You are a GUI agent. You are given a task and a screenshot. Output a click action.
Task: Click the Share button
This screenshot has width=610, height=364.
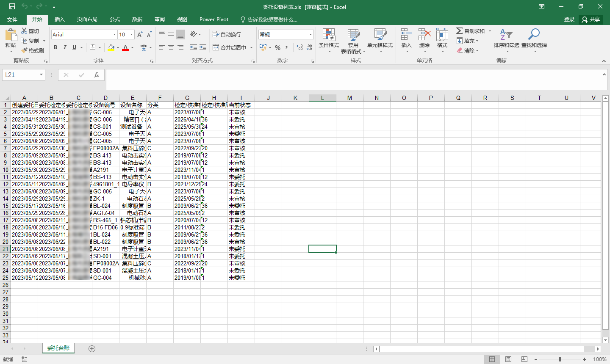tap(591, 19)
